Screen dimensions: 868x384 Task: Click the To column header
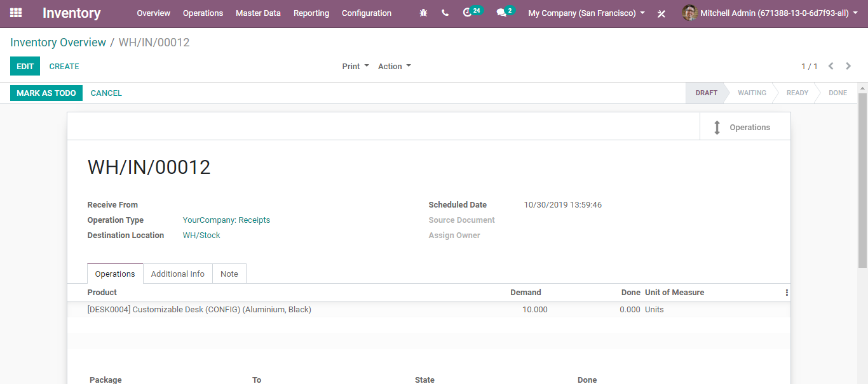click(x=257, y=380)
